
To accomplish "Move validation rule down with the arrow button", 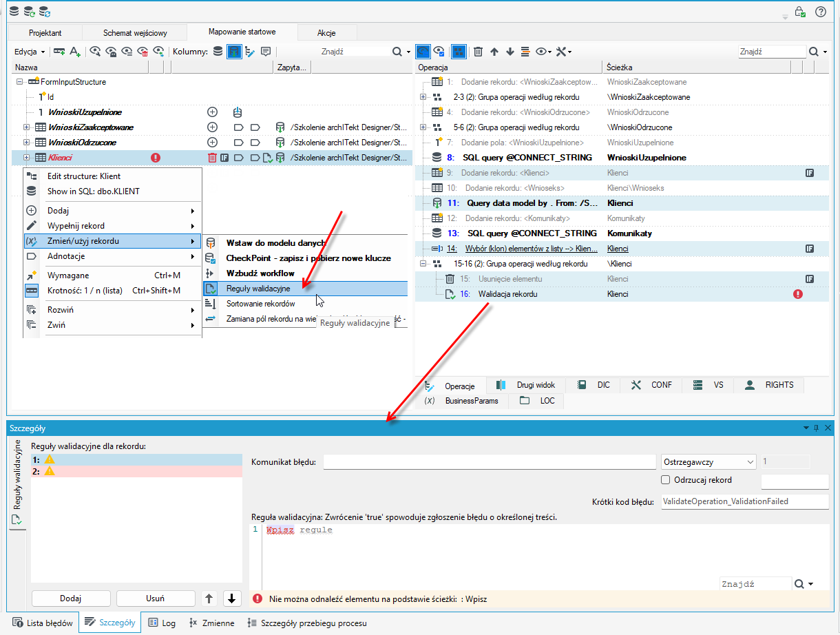I will click(x=232, y=598).
